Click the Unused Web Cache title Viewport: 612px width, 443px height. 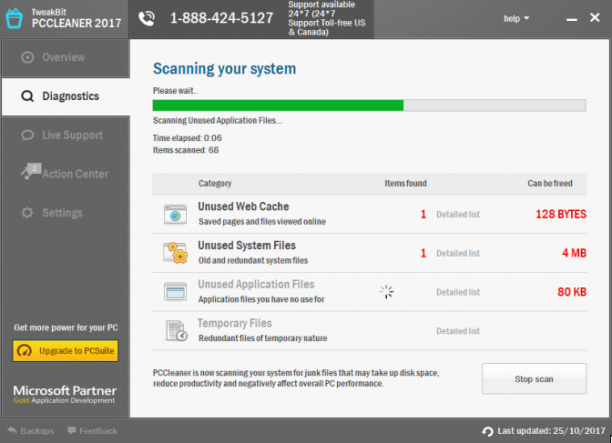coord(243,206)
